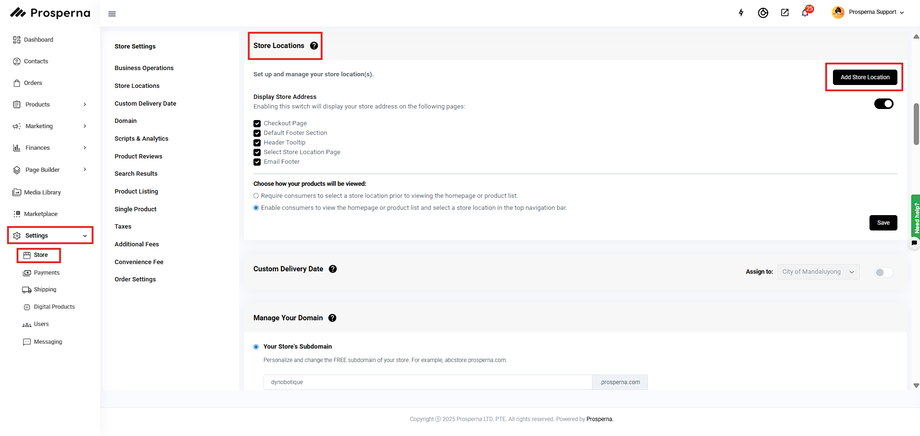
Task: Click the external link icon in header
Action: tap(784, 13)
